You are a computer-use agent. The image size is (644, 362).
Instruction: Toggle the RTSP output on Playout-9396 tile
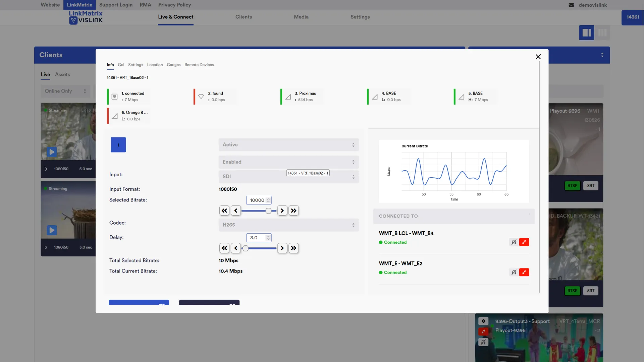click(x=572, y=186)
